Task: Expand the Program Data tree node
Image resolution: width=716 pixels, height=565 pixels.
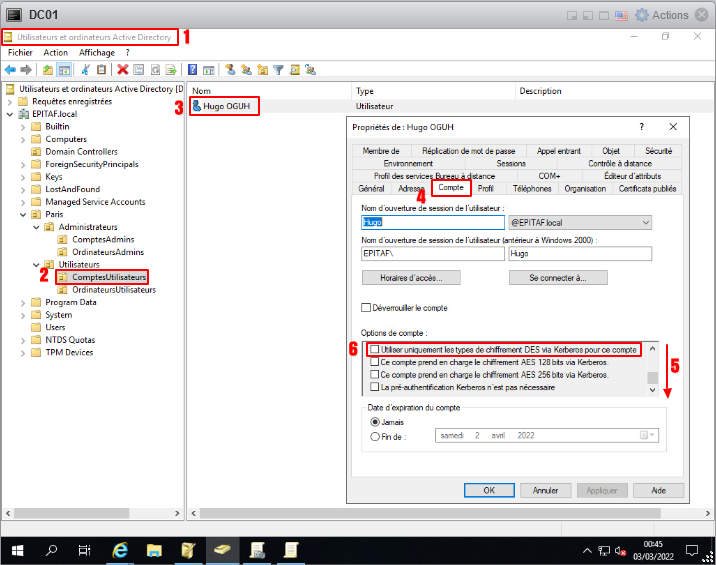Action: (23, 302)
